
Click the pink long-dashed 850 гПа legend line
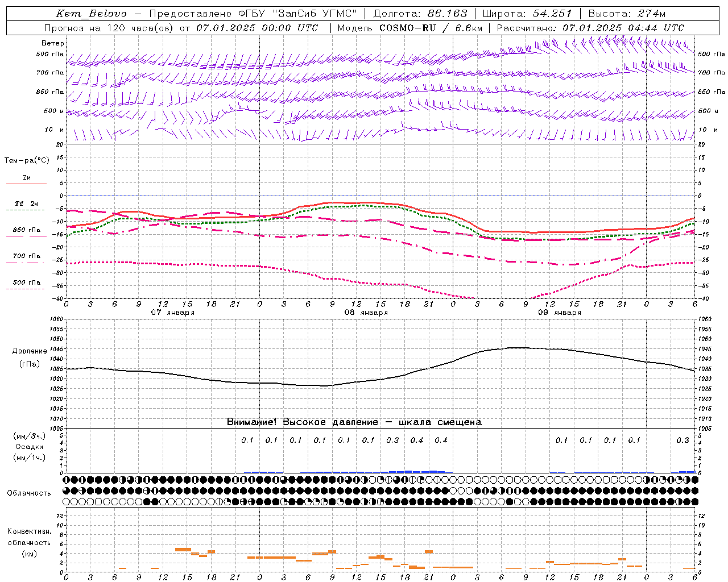point(25,236)
